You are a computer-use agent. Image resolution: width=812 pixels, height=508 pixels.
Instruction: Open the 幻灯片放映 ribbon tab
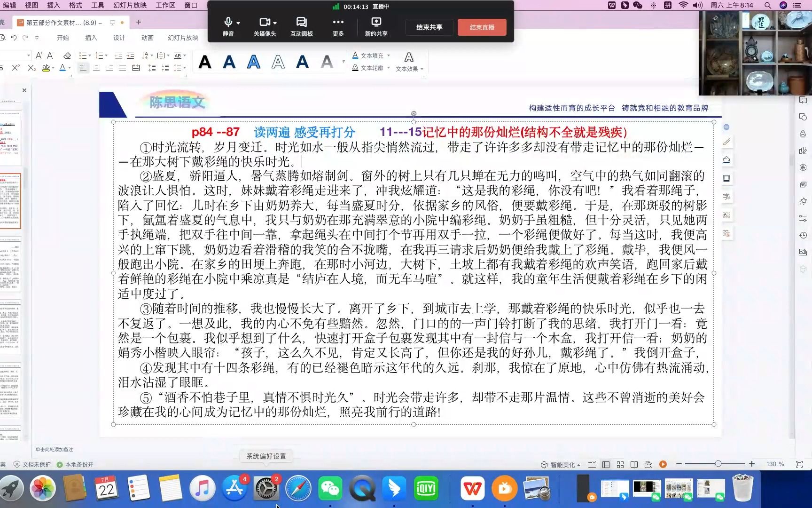pos(183,38)
